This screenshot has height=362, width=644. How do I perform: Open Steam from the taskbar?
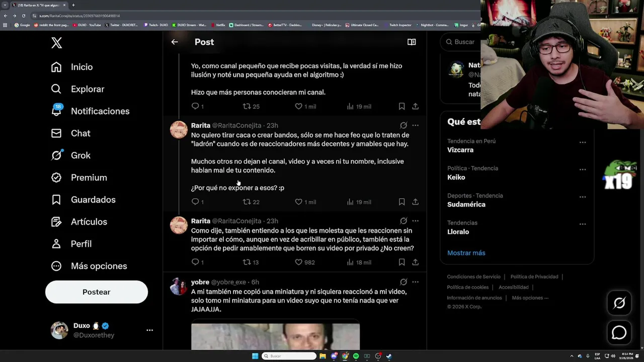389,356
